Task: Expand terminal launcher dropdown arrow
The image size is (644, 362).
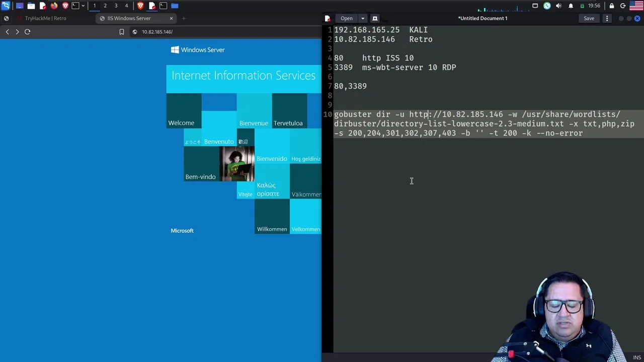Action: click(x=83, y=6)
